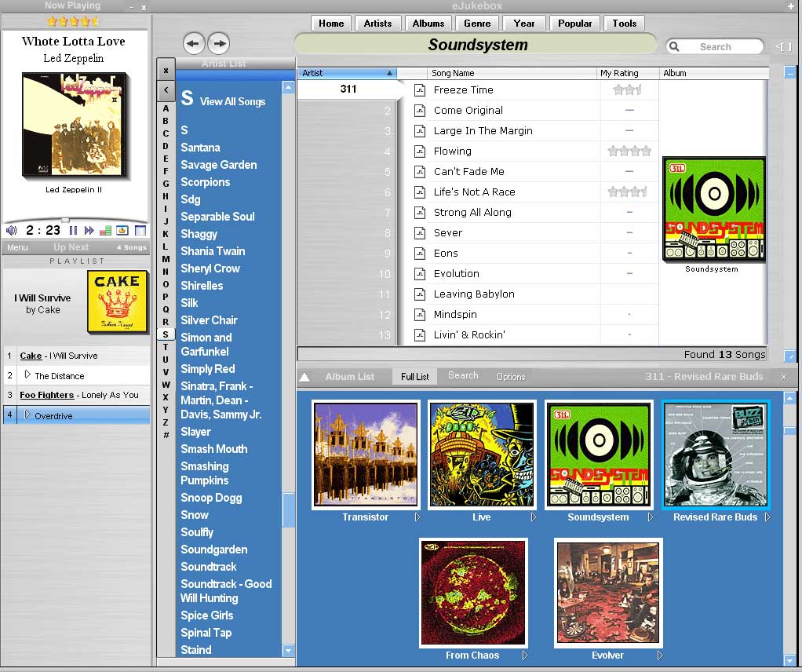Select Smashing Pumpkins in artist list
The image size is (802, 672).
pos(205,473)
